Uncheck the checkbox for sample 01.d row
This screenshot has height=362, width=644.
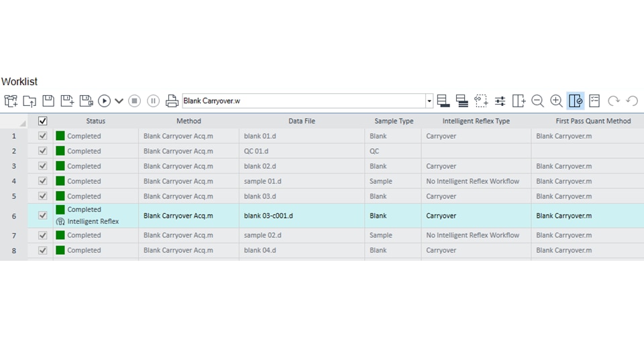point(43,181)
